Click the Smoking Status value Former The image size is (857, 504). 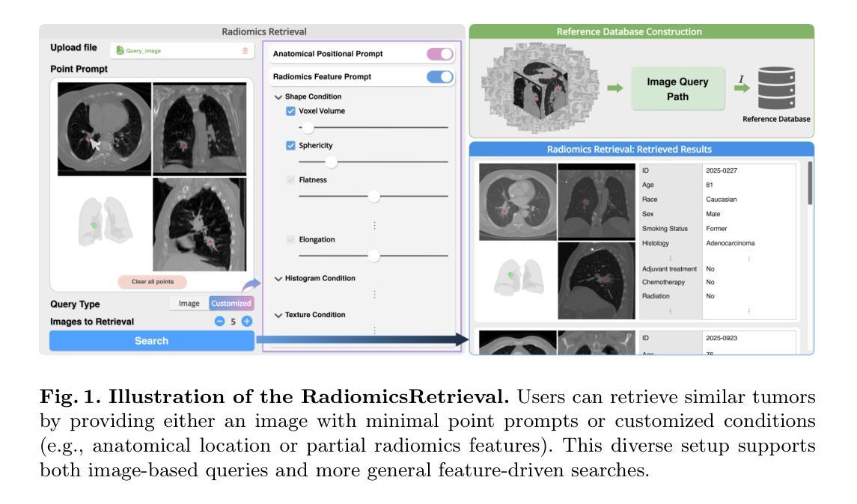tap(716, 228)
